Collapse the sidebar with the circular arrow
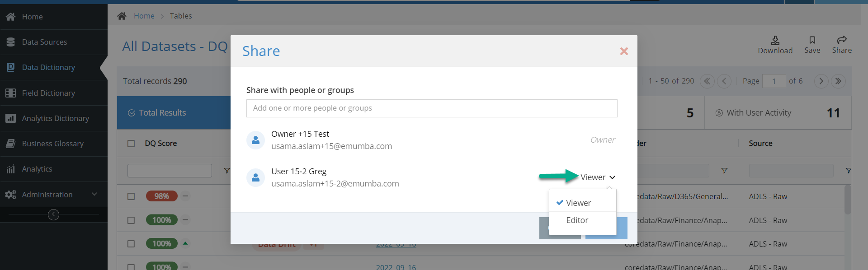Screen dimensions: 868x270 [53, 214]
